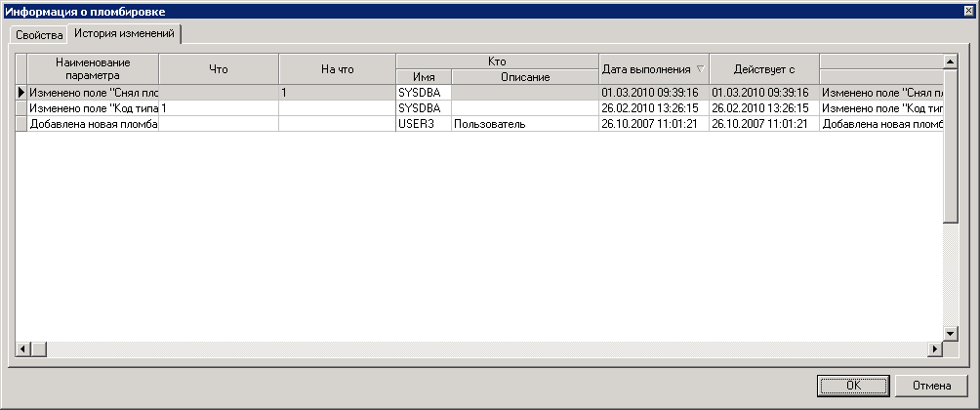
Task: Click the Описание column sub-header
Action: point(525,77)
